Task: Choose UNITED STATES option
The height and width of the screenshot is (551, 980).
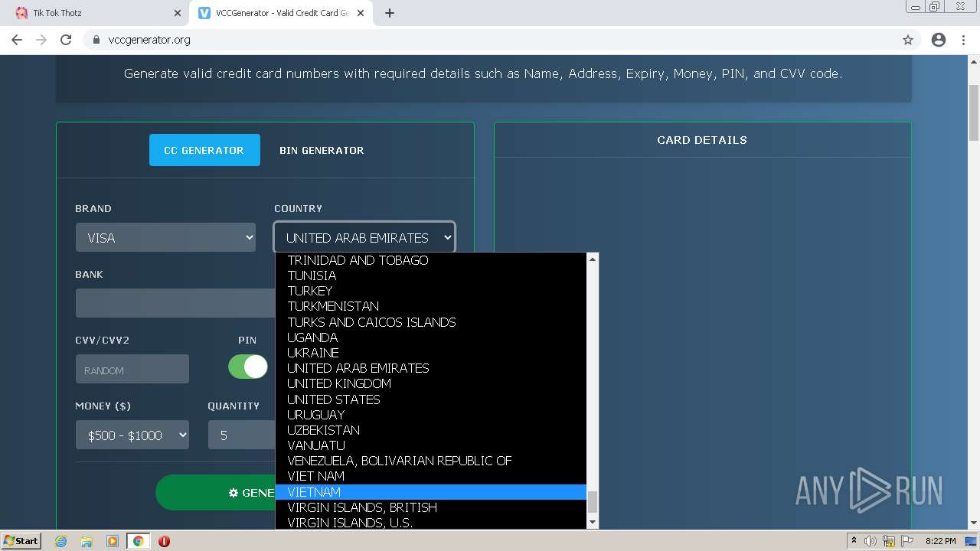Action: [x=431, y=399]
